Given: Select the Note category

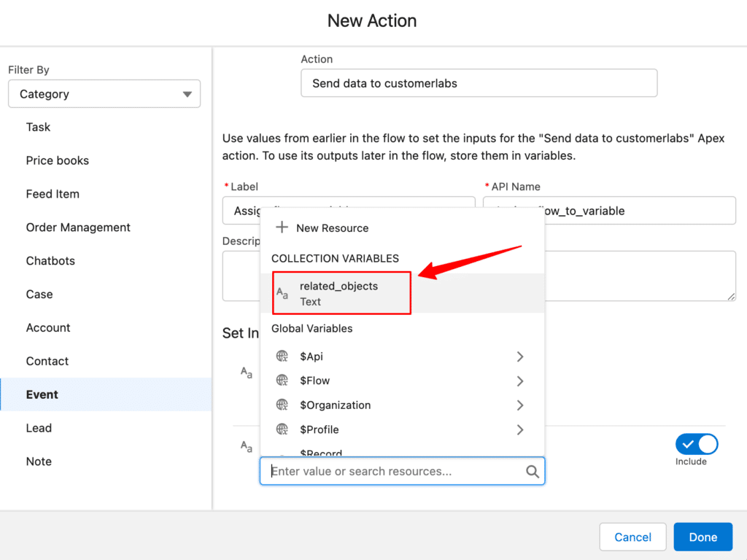Looking at the screenshot, I should click(x=106, y=462).
